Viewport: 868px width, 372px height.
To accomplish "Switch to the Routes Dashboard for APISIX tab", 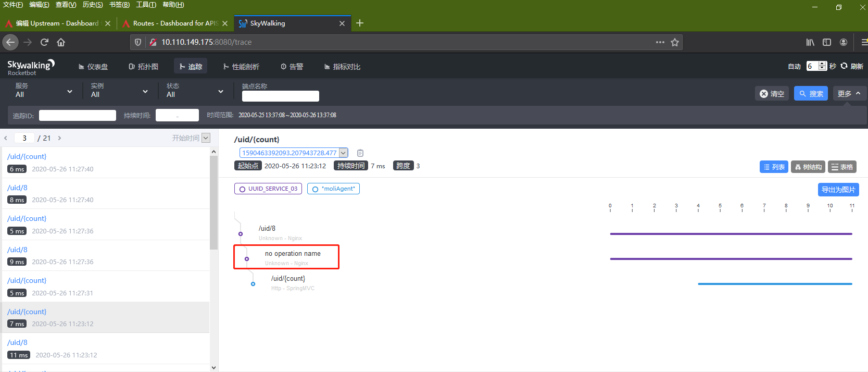I will click(x=175, y=23).
